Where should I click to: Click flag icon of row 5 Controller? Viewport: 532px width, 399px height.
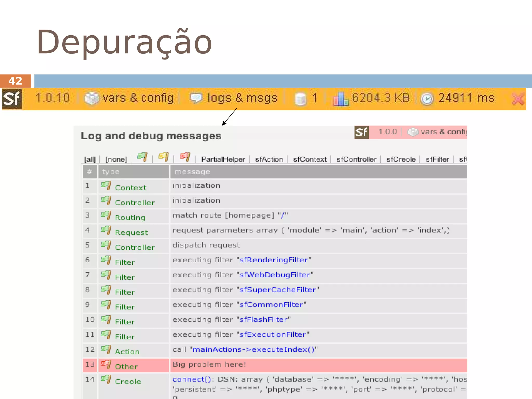[106, 245]
